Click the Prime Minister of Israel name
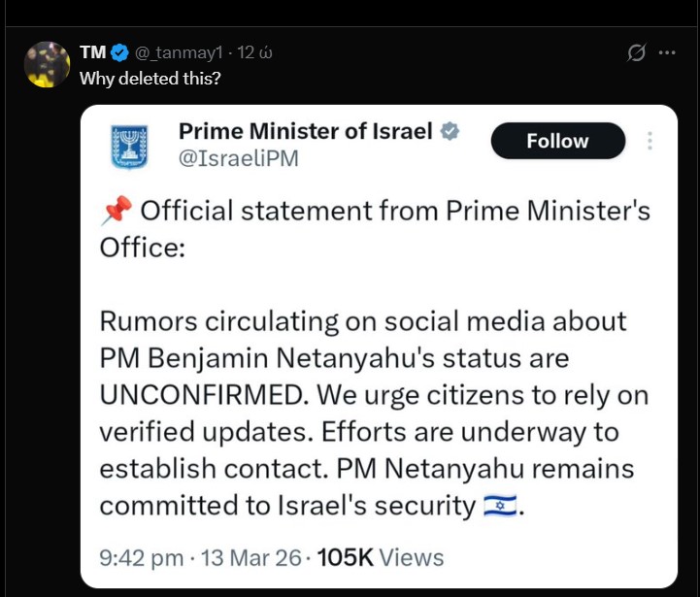This screenshot has height=597, width=700. pyautogui.click(x=306, y=131)
